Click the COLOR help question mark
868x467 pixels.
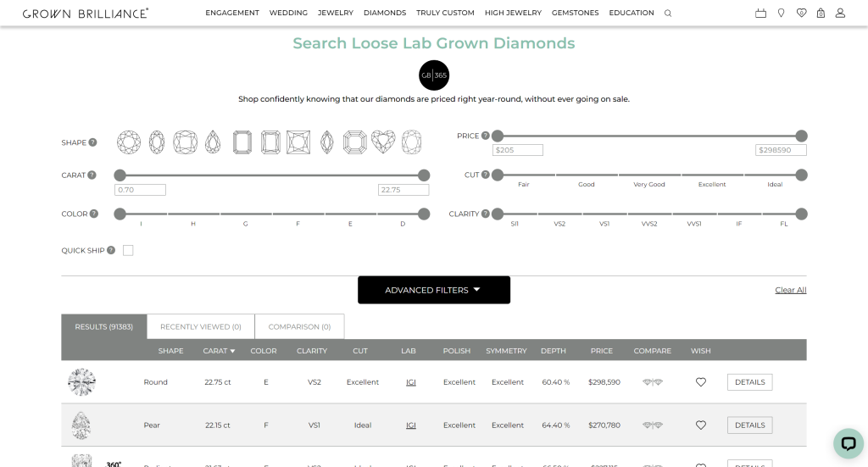(x=94, y=214)
